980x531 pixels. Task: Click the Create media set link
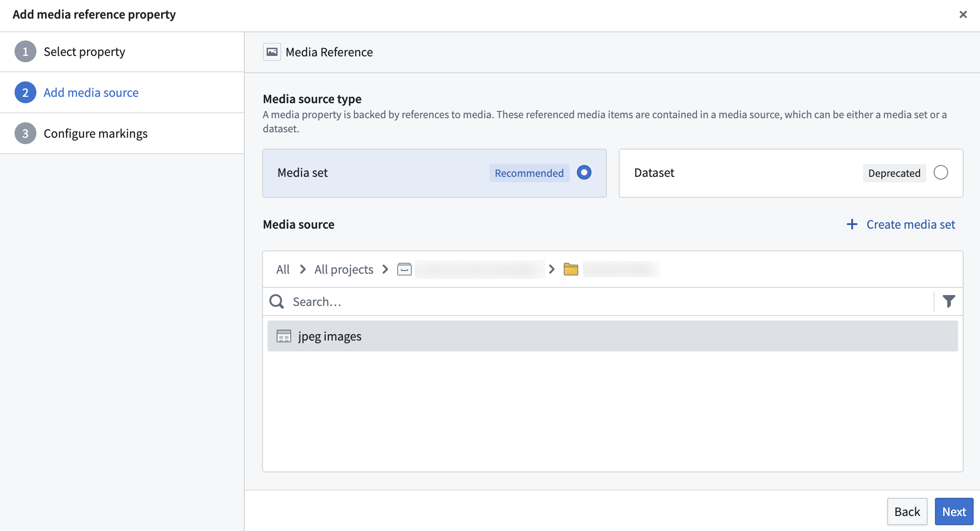[x=910, y=224]
